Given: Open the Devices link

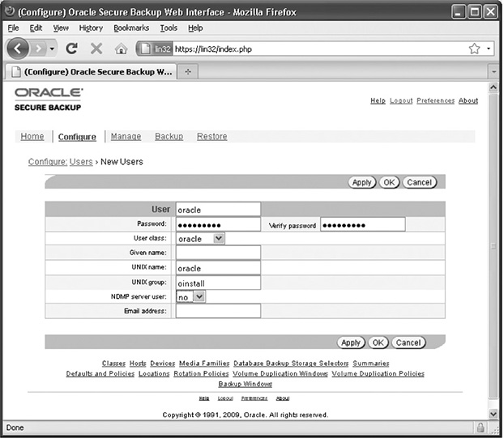Looking at the screenshot, I should coord(163,364).
